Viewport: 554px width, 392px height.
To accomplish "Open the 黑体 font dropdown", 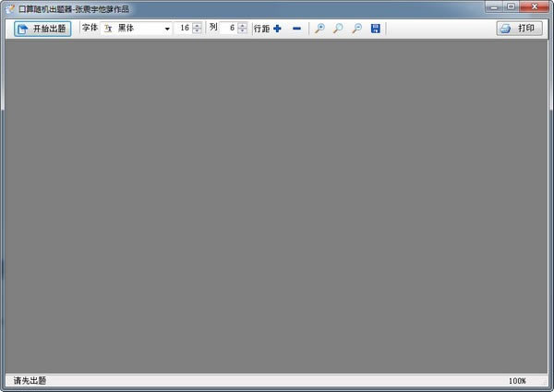I will (137, 29).
